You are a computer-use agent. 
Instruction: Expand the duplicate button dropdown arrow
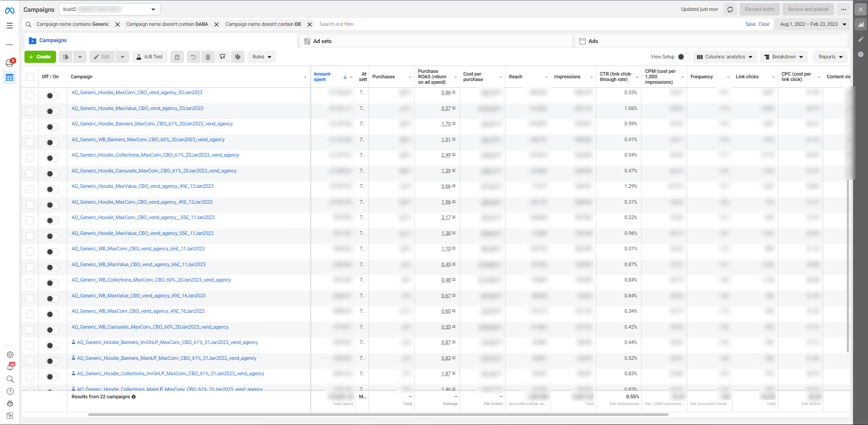80,57
